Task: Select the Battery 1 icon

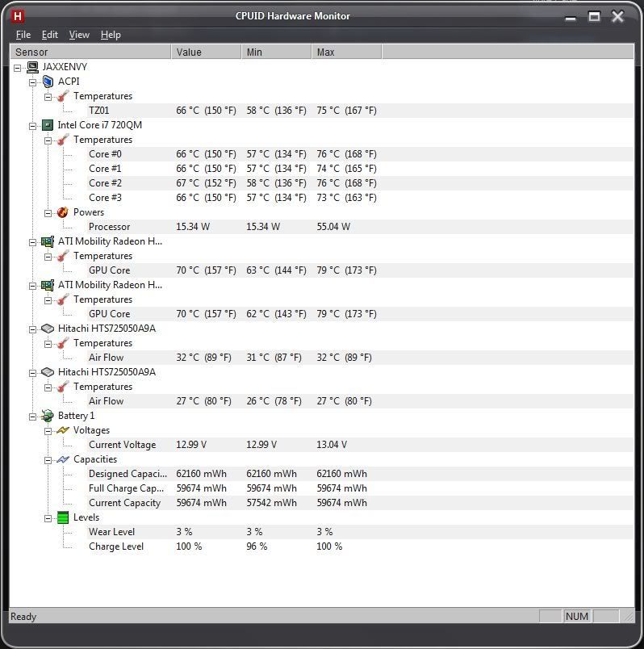Action: coord(48,416)
